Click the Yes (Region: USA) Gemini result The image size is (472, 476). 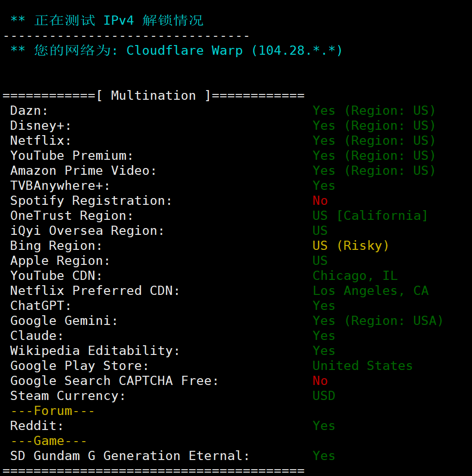point(378,321)
